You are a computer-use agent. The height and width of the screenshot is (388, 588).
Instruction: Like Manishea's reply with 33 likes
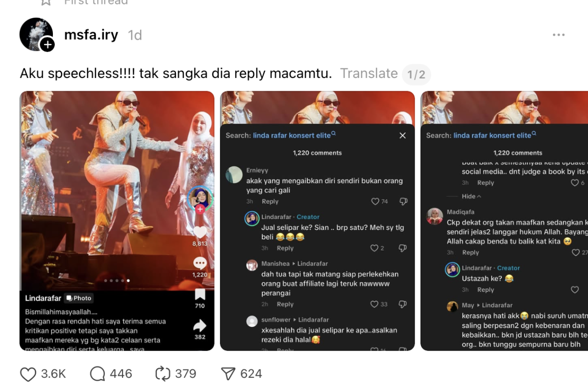[x=375, y=304]
